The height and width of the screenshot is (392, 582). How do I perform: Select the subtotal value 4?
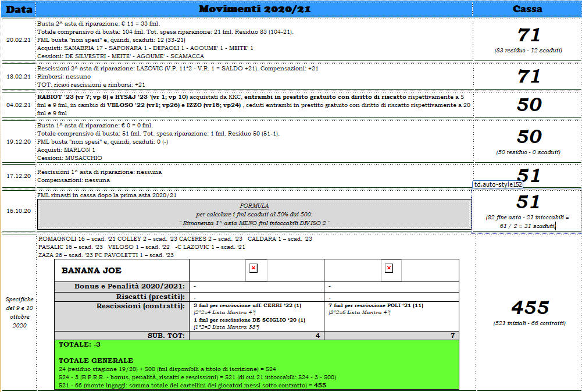click(x=317, y=336)
